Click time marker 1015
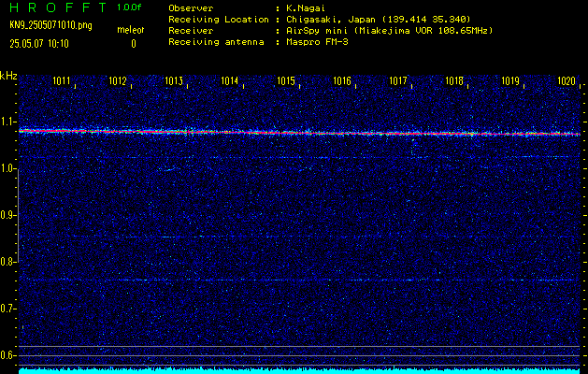The width and height of the screenshot is (588, 374). [x=286, y=80]
